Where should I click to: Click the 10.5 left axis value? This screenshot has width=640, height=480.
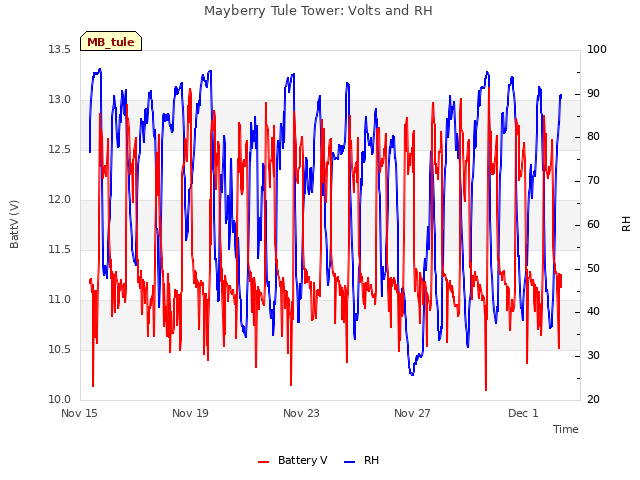(x=60, y=349)
